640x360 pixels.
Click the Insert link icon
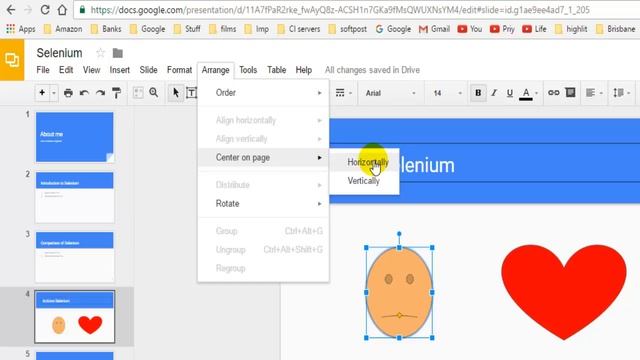[x=553, y=93]
